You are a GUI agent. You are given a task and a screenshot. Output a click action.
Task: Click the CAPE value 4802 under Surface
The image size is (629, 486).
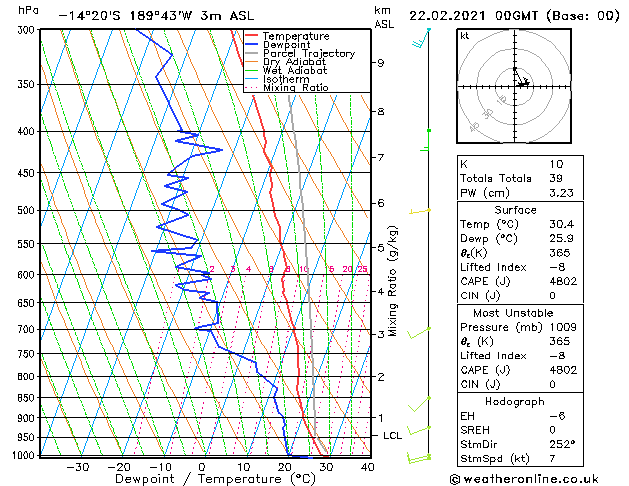[563, 281]
